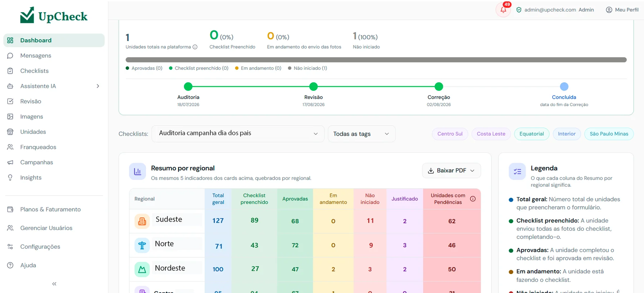Image resolution: width=644 pixels, height=293 pixels.
Task: Collapse the sidebar with double-chevron icon
Action: (x=54, y=284)
